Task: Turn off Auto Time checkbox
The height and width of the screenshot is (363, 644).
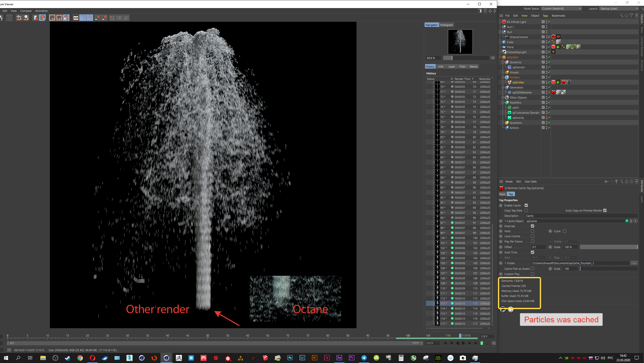Action: tap(532, 252)
